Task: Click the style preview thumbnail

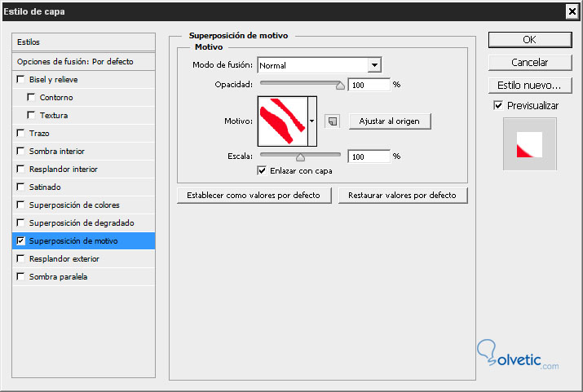Action: (x=530, y=144)
